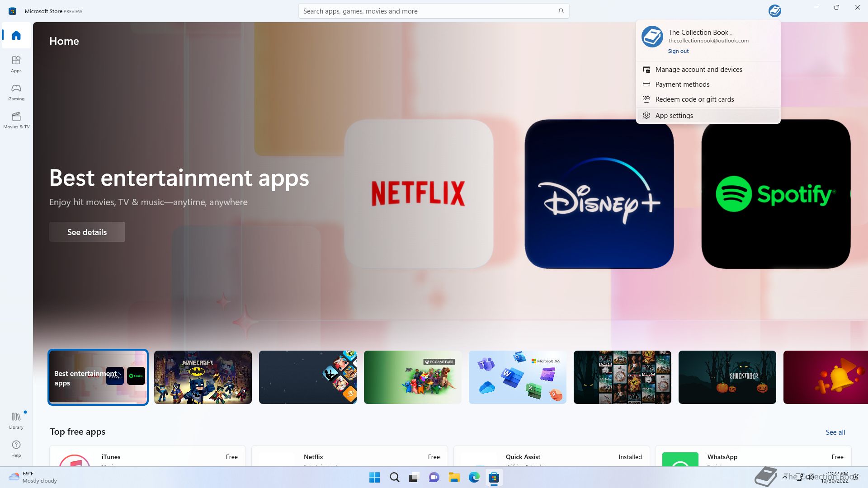Open the Quick Assist app listing

click(552, 456)
